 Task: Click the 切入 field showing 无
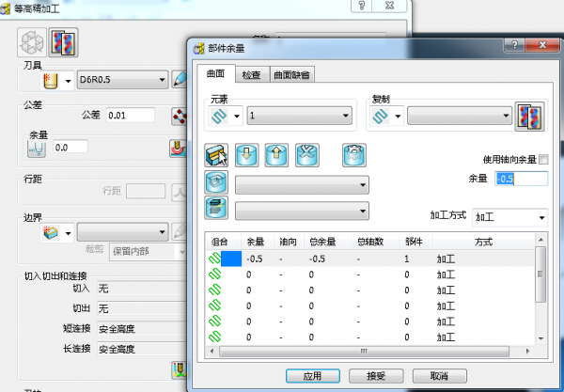pos(142,289)
